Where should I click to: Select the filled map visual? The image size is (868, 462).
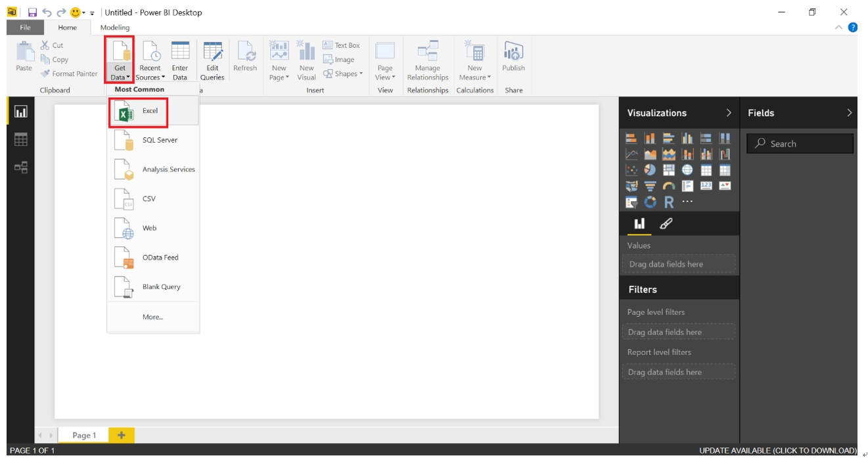[631, 186]
